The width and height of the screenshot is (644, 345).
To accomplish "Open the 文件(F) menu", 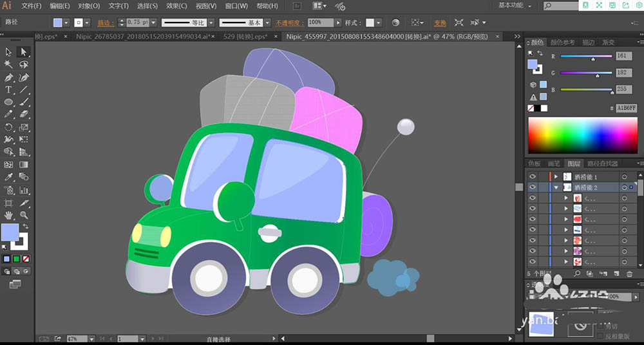I will click(31, 6).
